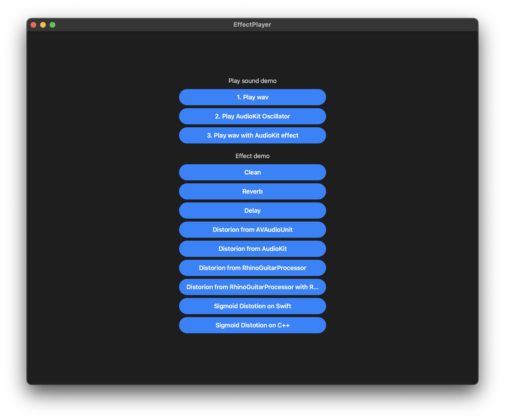Viewport: 505px width, 420px height.
Task: Minimize the EffectPlayer window
Action: (x=43, y=25)
